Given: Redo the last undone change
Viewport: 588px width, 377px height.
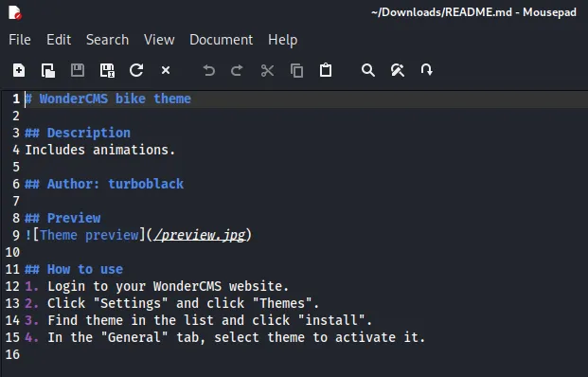Looking at the screenshot, I should [x=237, y=70].
